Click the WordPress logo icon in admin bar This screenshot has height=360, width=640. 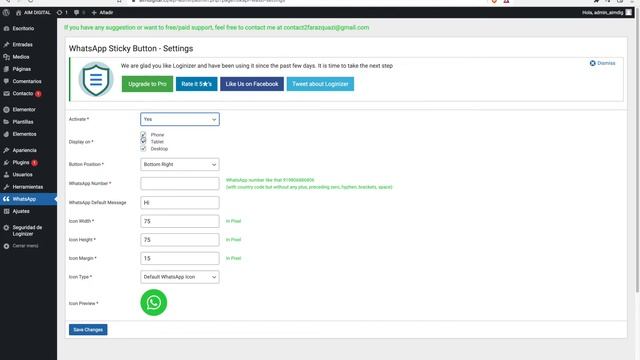click(x=6, y=13)
